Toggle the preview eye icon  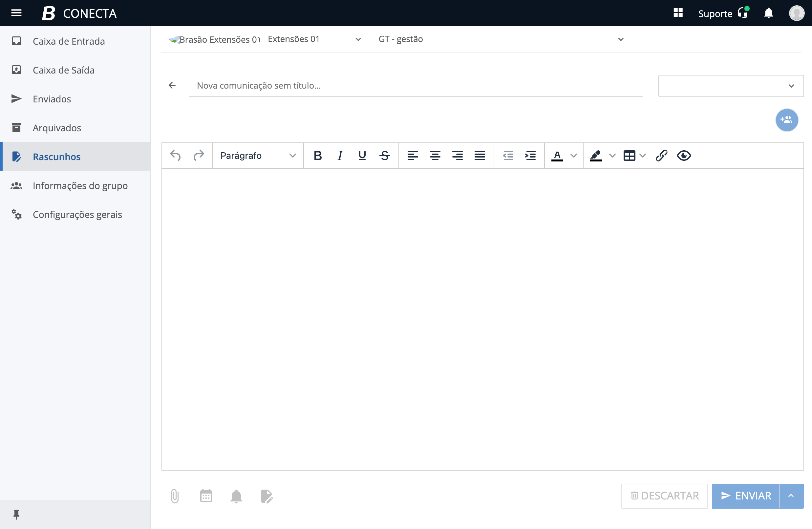point(684,156)
